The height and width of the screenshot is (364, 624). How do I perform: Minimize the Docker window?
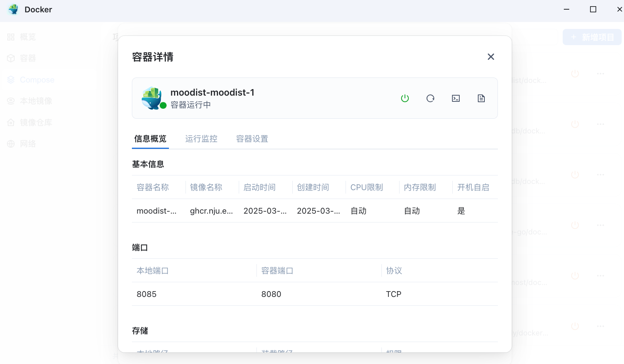click(567, 9)
